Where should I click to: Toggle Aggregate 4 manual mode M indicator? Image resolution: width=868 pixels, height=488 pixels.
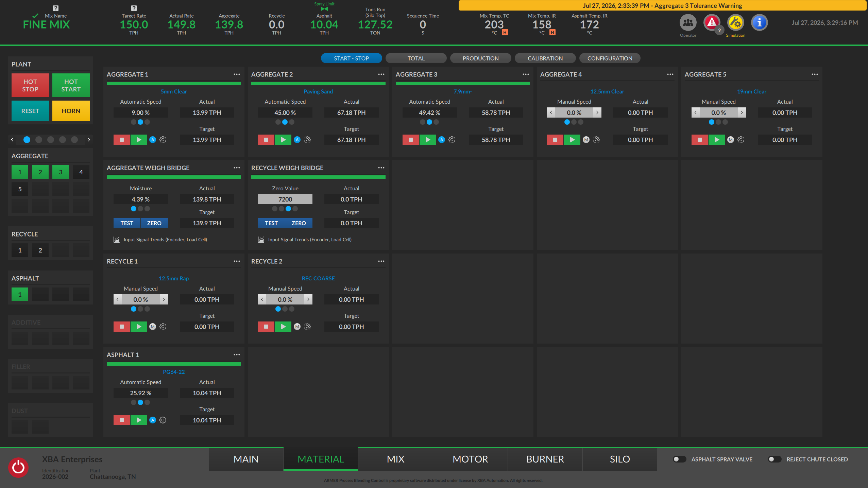pos(586,140)
